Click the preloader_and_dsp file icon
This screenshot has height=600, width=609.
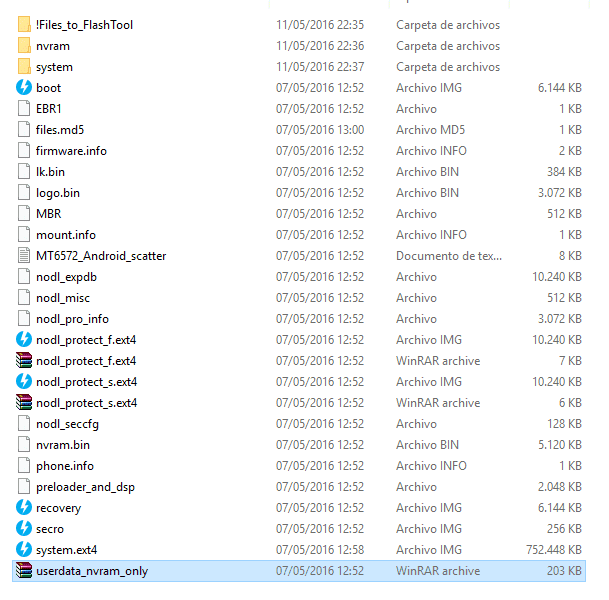point(24,486)
